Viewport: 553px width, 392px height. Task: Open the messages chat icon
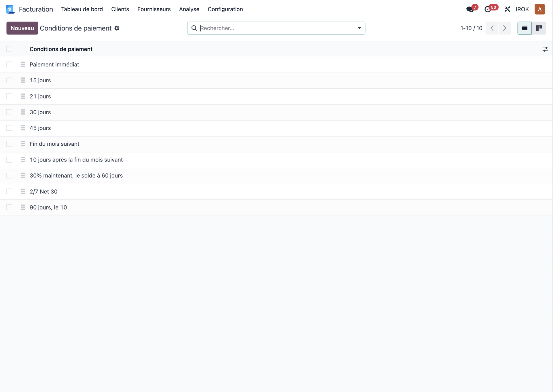pos(470,9)
